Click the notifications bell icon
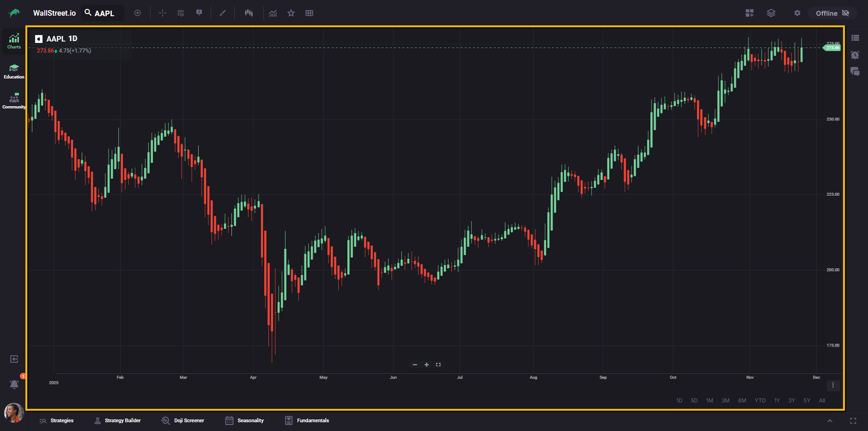The image size is (868, 431). pos(14,384)
